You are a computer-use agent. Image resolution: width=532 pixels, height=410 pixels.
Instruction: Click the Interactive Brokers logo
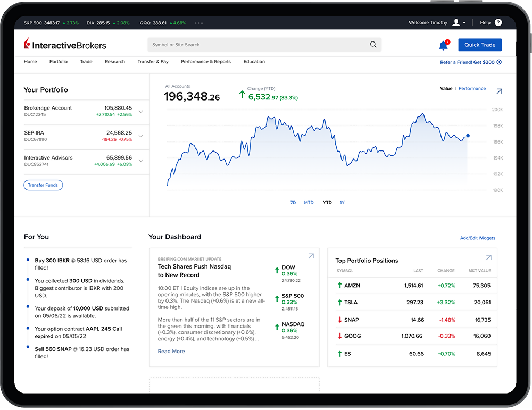(x=65, y=45)
